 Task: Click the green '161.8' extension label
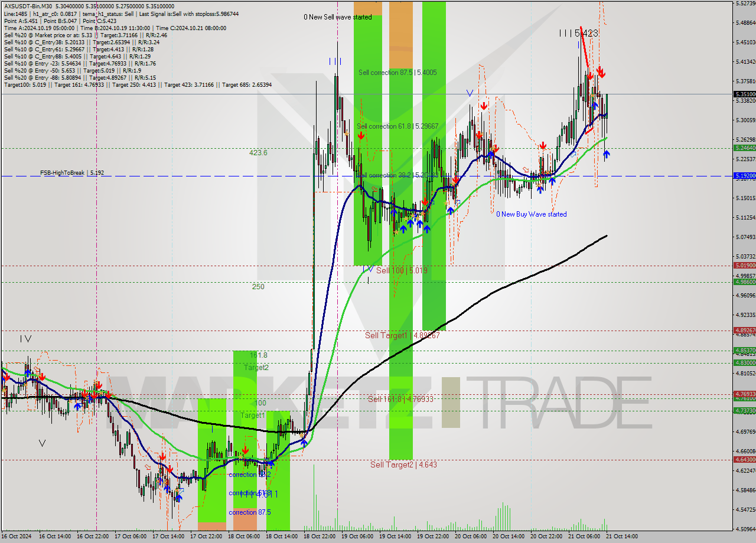point(259,355)
